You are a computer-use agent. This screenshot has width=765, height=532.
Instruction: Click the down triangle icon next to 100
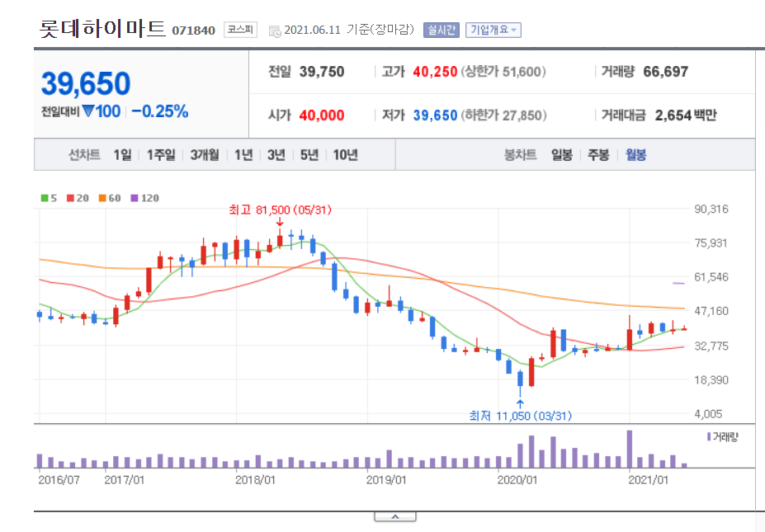(87, 111)
